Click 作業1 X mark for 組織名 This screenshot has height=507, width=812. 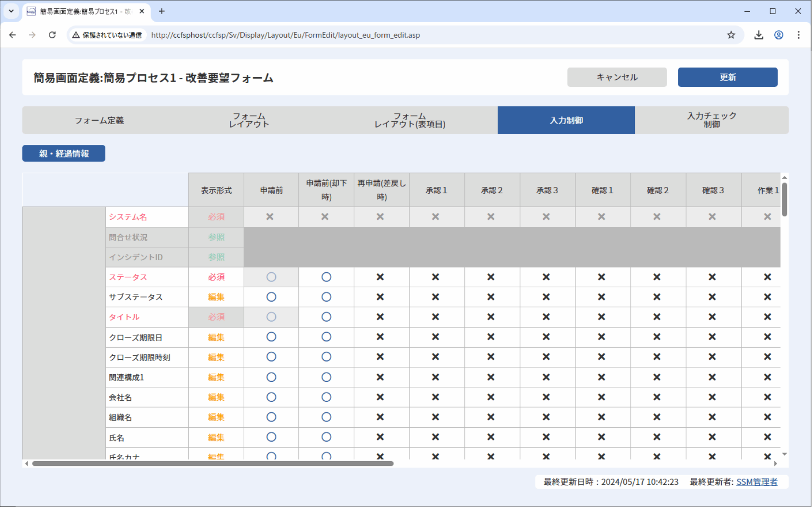click(768, 417)
